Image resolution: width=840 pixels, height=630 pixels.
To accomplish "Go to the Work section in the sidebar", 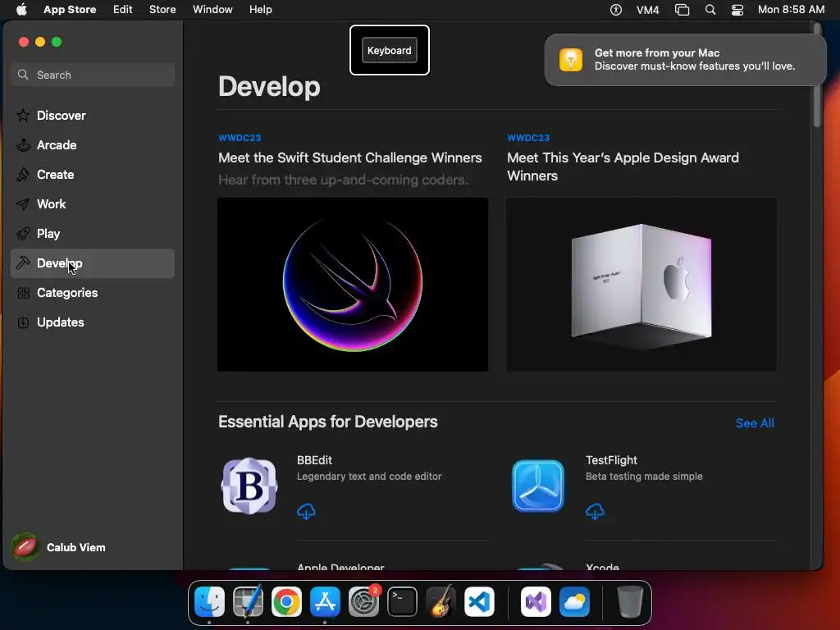I will pos(92,204).
